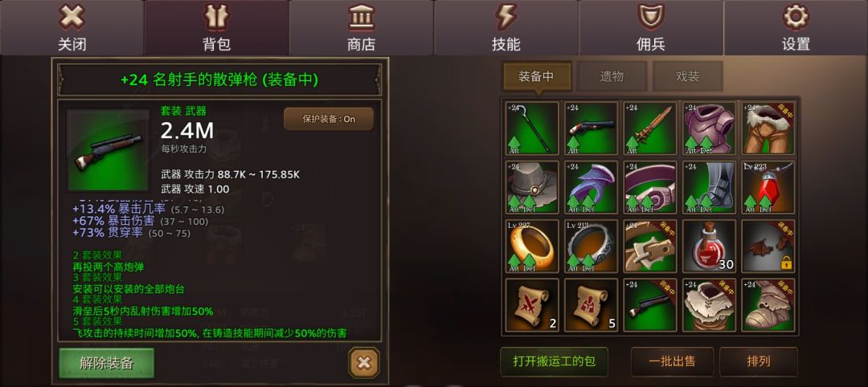Switch to the 戏装 costume tab
Viewport: 868px width, 387px height.
[x=687, y=76]
